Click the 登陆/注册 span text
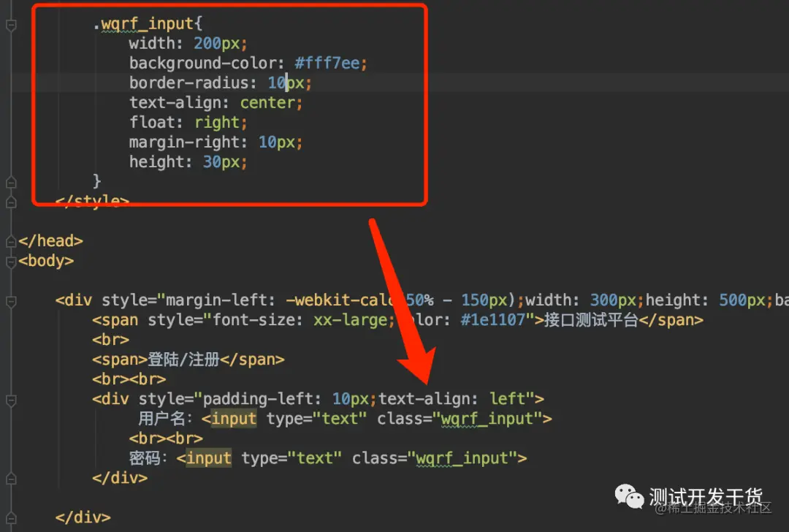 pos(183,360)
